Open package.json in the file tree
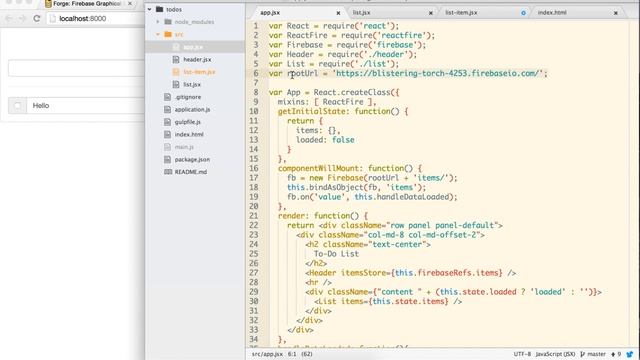 coord(192,160)
